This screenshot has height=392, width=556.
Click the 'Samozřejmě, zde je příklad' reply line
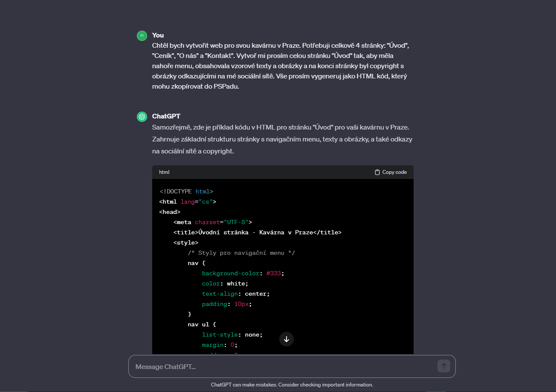coord(281,127)
